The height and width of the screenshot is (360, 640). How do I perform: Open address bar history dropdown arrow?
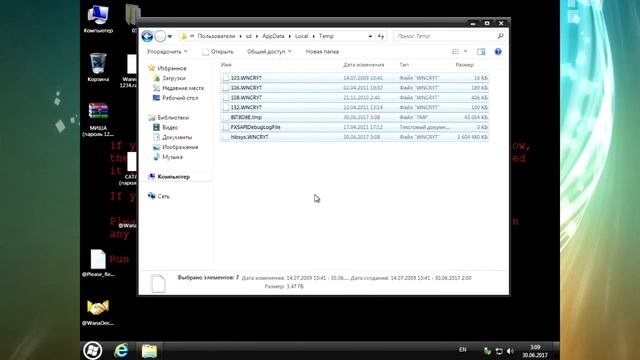click(x=370, y=36)
